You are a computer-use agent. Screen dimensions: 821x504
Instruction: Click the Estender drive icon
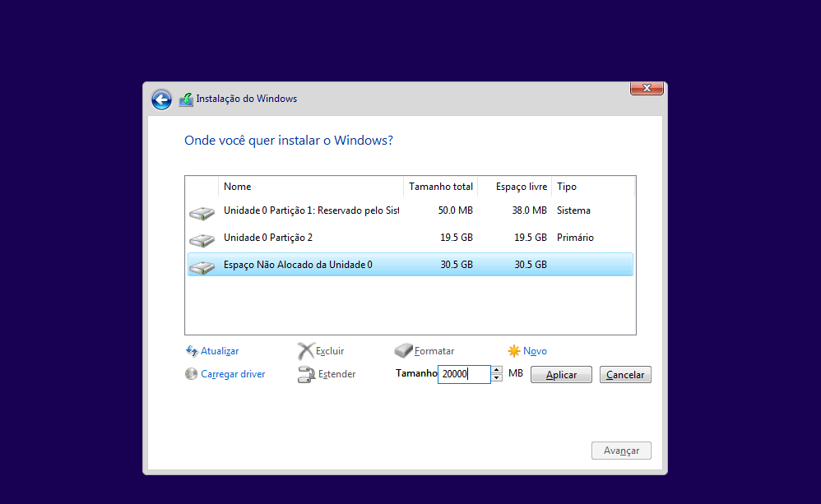(x=306, y=374)
